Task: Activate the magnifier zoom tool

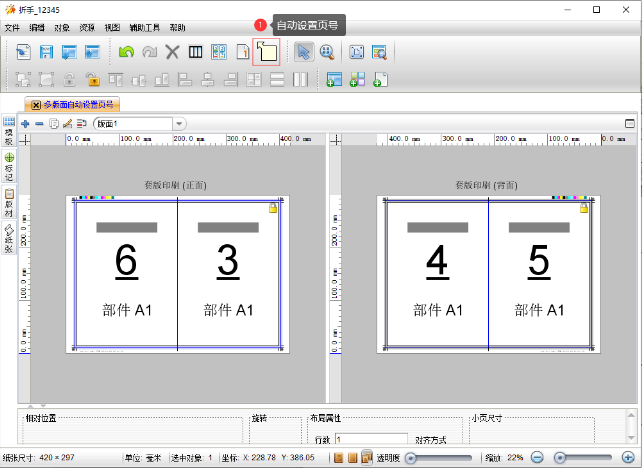Action: tap(326, 52)
